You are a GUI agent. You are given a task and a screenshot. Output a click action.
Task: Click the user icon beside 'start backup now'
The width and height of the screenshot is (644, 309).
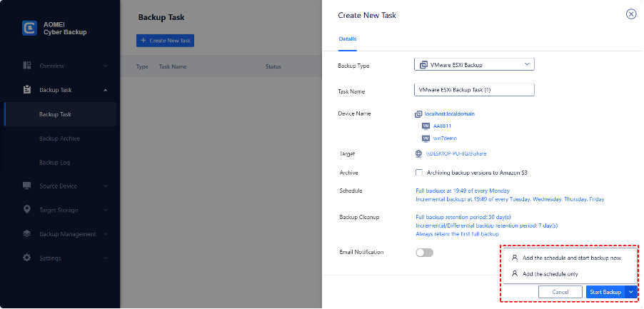coord(515,258)
